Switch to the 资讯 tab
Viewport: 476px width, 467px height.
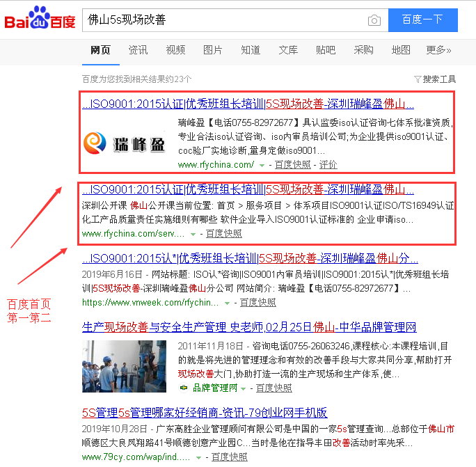(138, 50)
